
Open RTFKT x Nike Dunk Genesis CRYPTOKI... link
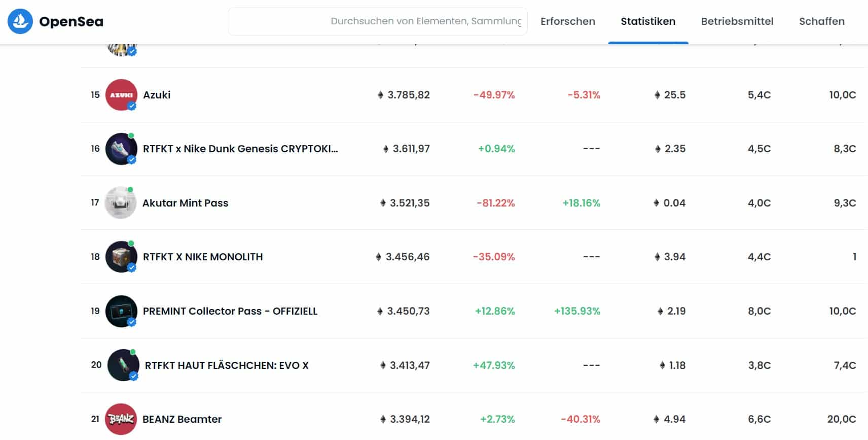(x=240, y=149)
